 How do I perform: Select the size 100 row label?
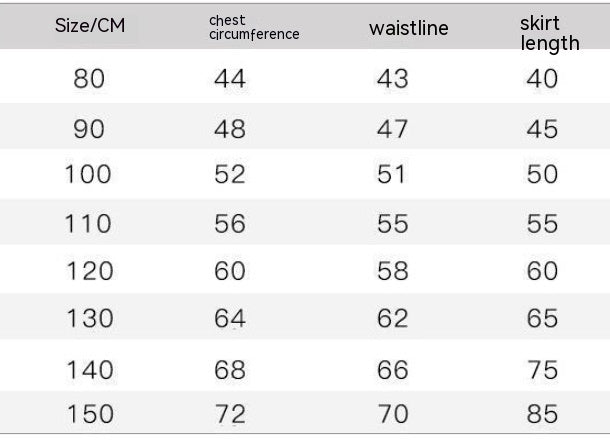point(88,175)
